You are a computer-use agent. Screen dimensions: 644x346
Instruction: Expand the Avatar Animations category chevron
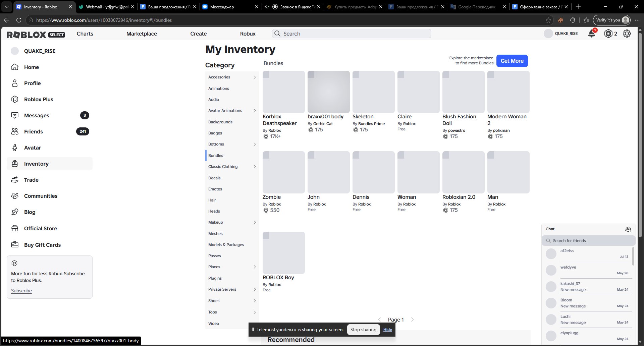click(x=255, y=111)
